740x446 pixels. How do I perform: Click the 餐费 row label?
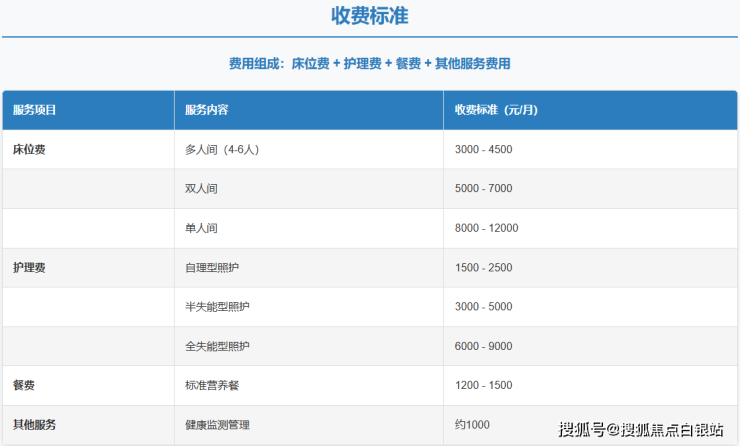[x=24, y=385]
